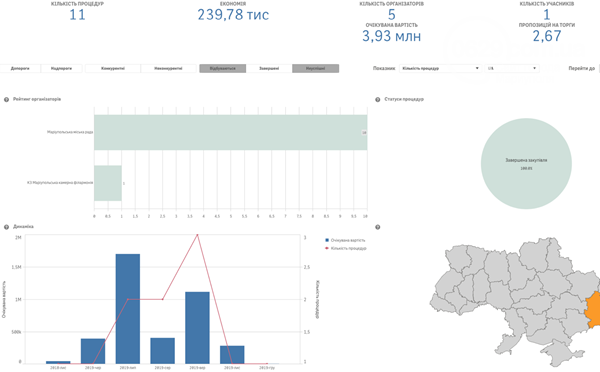This screenshot has width=600, height=372.
Task: Click the Кількість процедур legend marker
Action: [327, 248]
